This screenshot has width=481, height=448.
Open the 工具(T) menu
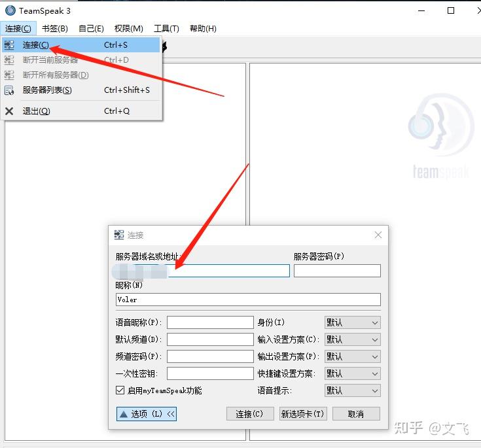pyautogui.click(x=166, y=29)
